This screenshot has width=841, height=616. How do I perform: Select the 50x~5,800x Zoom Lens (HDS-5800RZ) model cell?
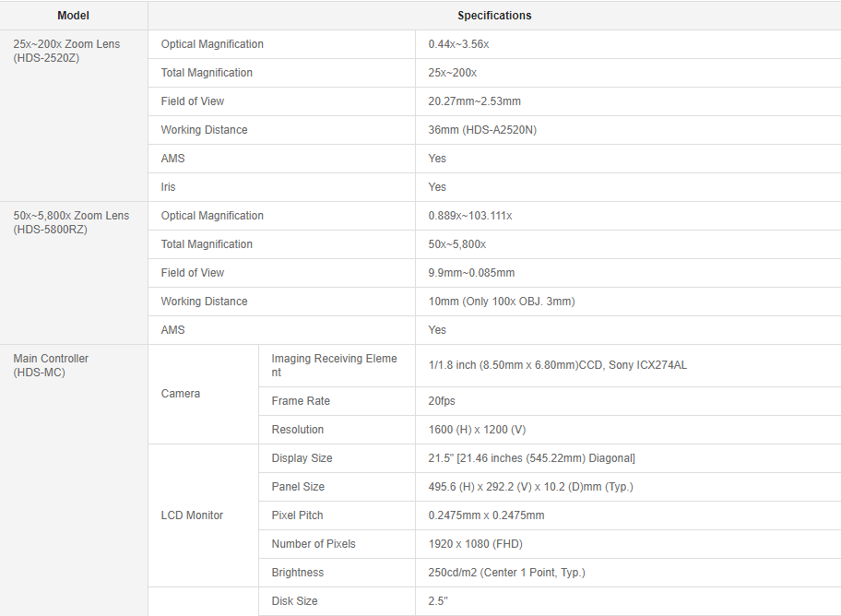(x=71, y=222)
